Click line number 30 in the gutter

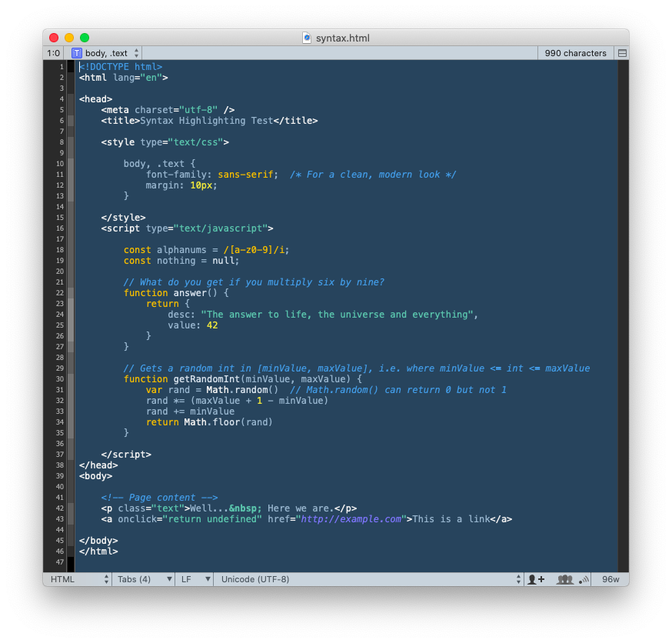pos(59,379)
